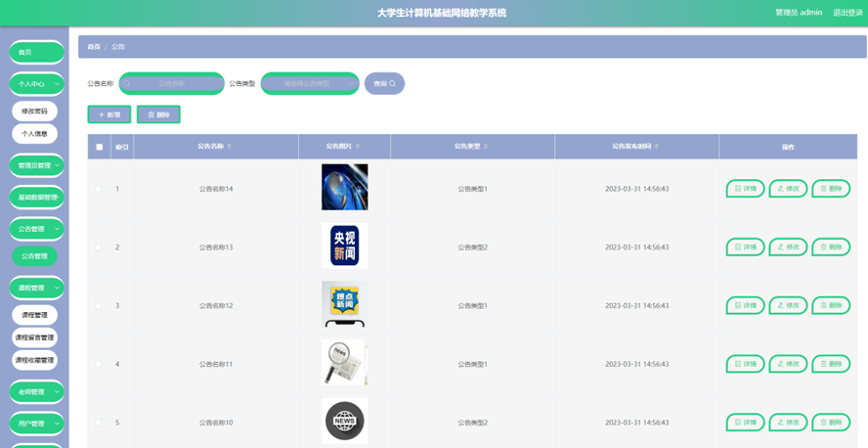Screen dimensions: 868x448
Task: Open 详情 for 公告名称11 row
Action: [x=745, y=364]
